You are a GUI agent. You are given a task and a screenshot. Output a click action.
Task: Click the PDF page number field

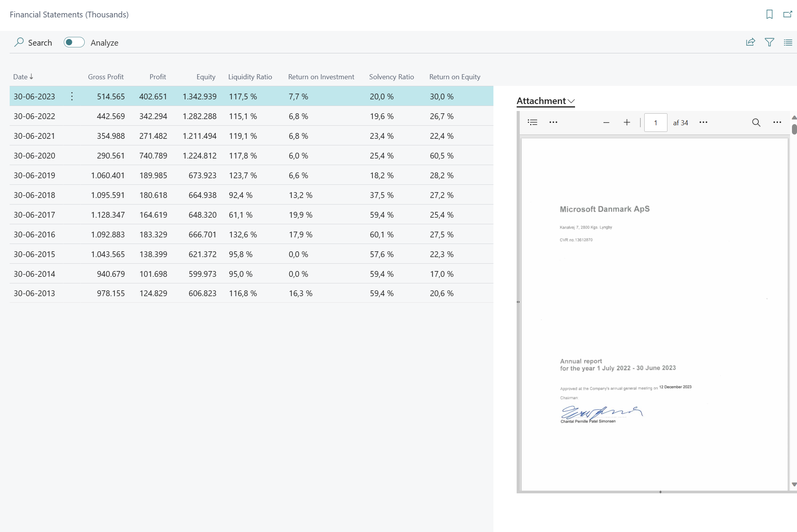pos(655,123)
